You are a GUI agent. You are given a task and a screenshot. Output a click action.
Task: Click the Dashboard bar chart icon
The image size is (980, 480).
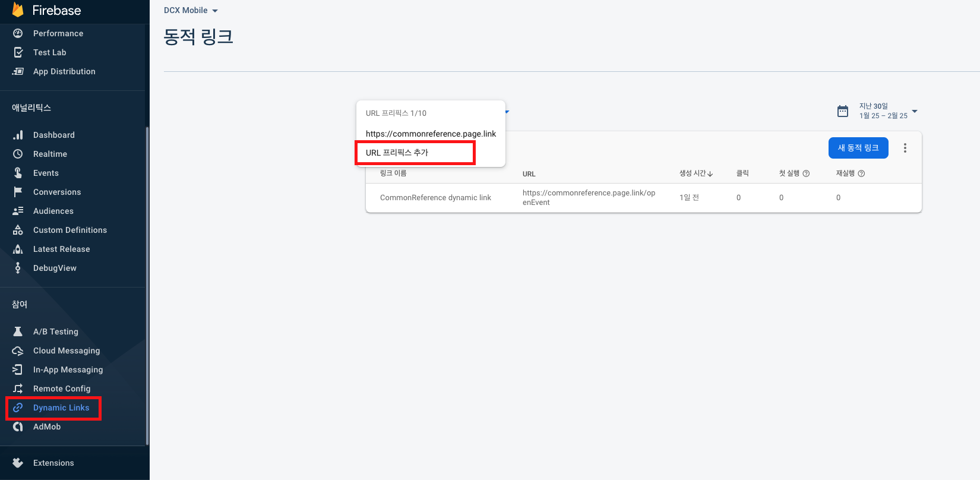(x=18, y=135)
